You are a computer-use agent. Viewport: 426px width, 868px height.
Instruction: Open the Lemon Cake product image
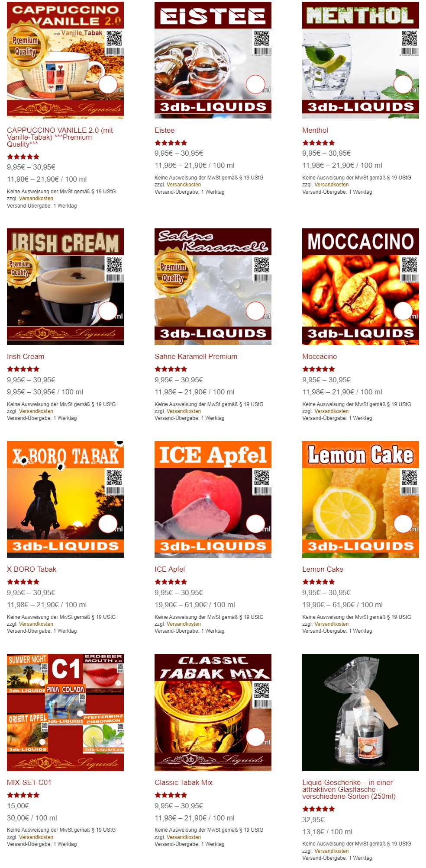(361, 500)
